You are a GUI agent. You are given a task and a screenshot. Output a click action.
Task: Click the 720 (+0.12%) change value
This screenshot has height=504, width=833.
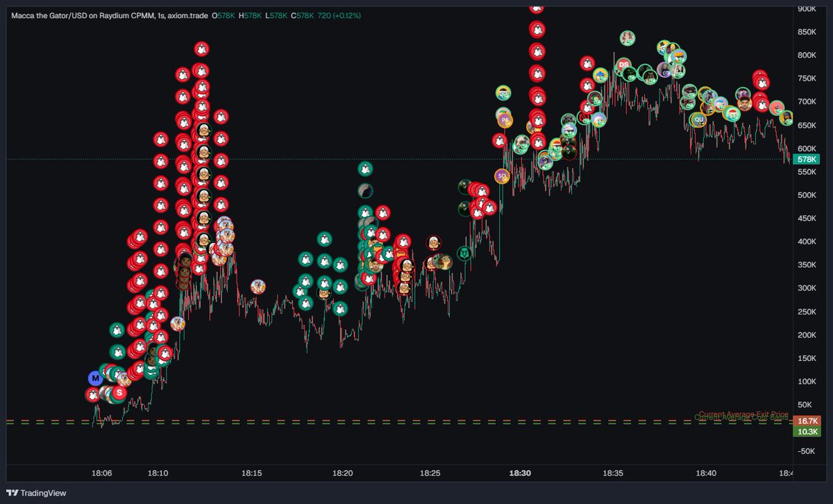tap(339, 15)
